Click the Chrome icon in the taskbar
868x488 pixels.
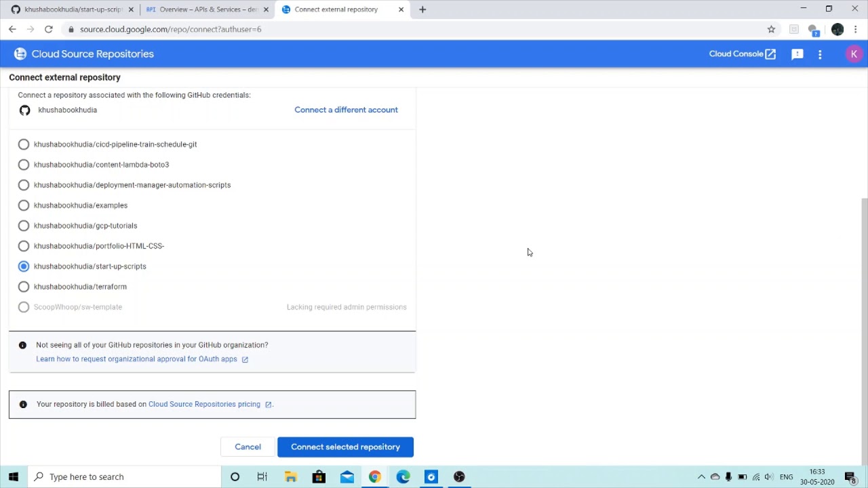(x=375, y=476)
